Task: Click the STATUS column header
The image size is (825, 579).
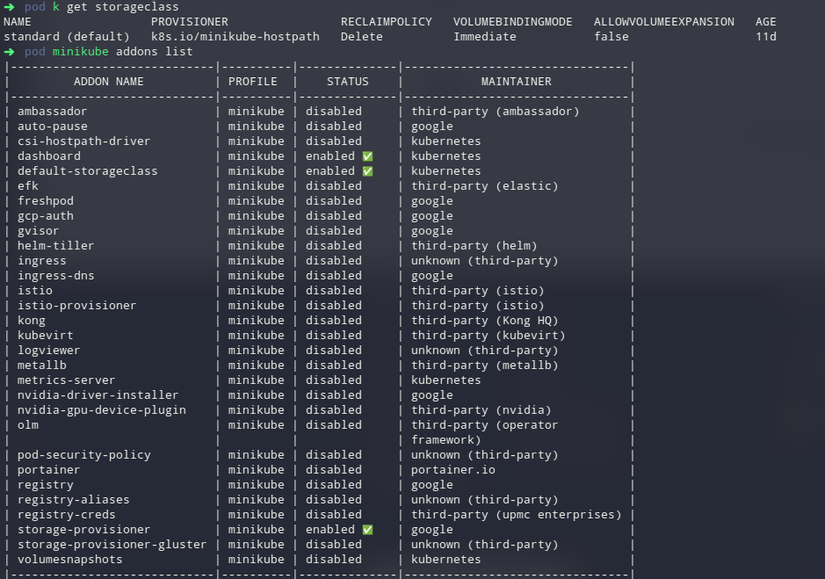Action: click(347, 82)
